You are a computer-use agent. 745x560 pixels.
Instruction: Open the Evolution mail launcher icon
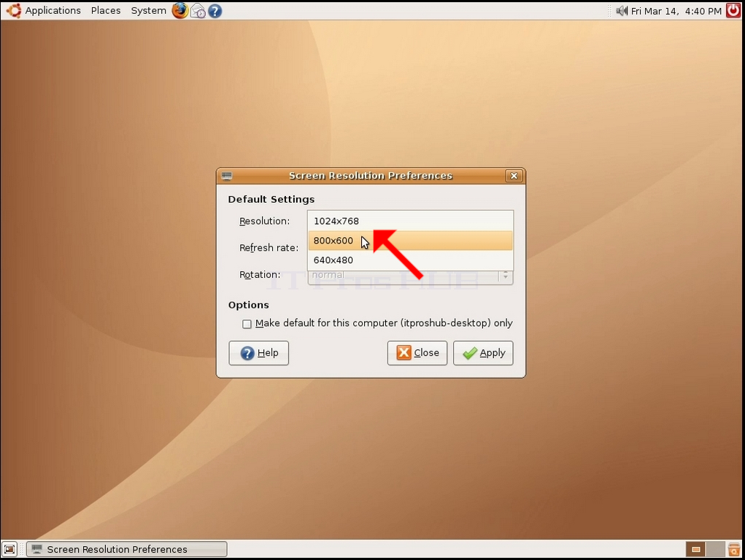pos(198,10)
